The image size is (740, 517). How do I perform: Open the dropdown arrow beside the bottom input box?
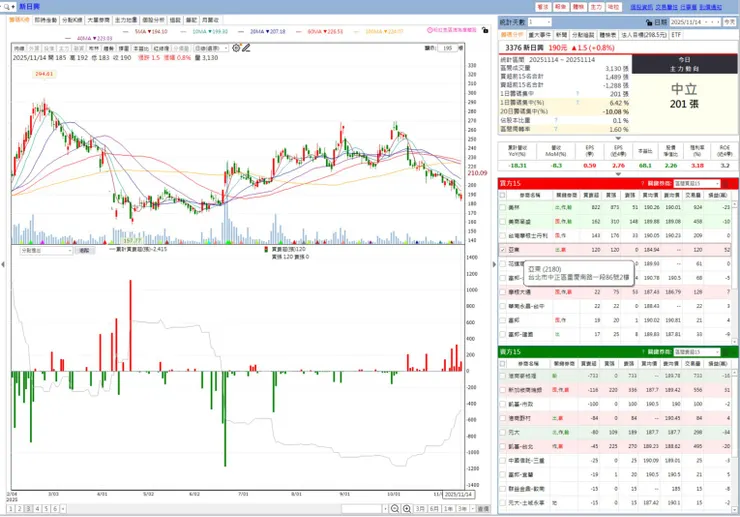[385, 509]
